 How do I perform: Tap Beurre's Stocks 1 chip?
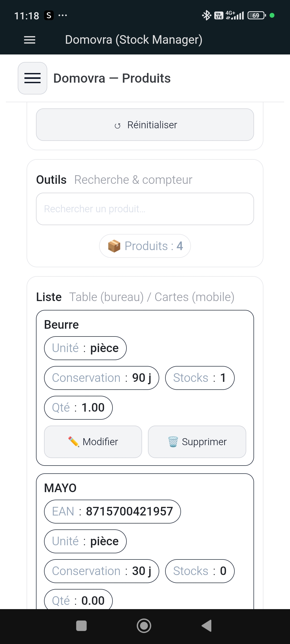[x=200, y=378]
